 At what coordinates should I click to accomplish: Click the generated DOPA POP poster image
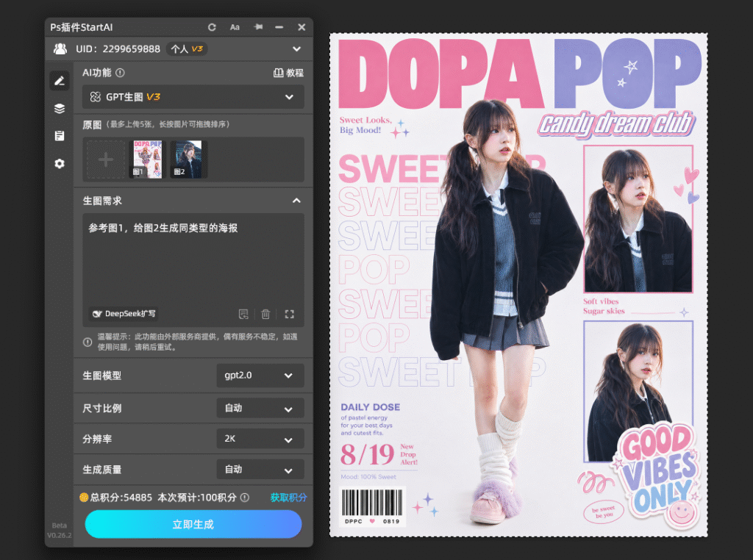click(518, 285)
